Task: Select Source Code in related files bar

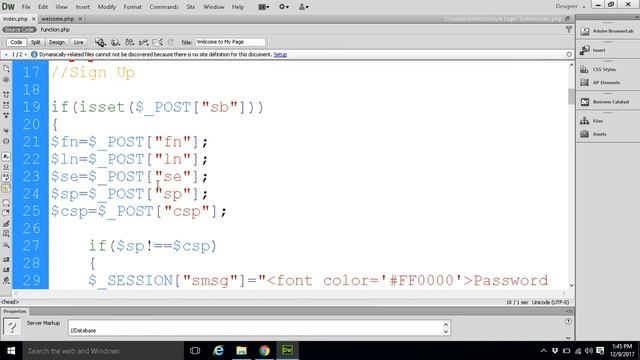Action: click(x=19, y=29)
